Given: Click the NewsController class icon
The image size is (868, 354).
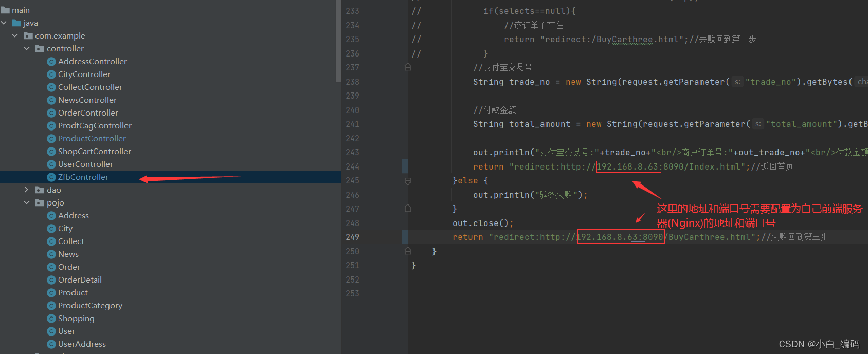Looking at the screenshot, I should pyautogui.click(x=51, y=100).
